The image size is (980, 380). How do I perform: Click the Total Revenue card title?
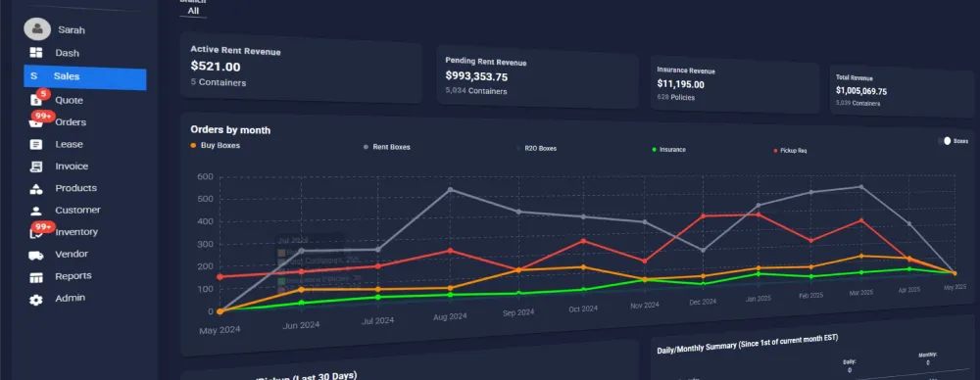coord(855,78)
